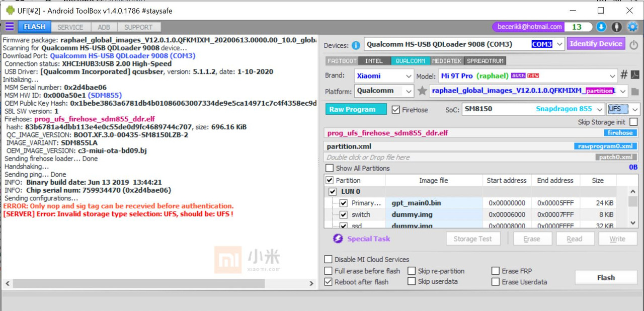Enable Disable MI Cloud Services option
The width and height of the screenshot is (644, 311).
pyautogui.click(x=329, y=260)
